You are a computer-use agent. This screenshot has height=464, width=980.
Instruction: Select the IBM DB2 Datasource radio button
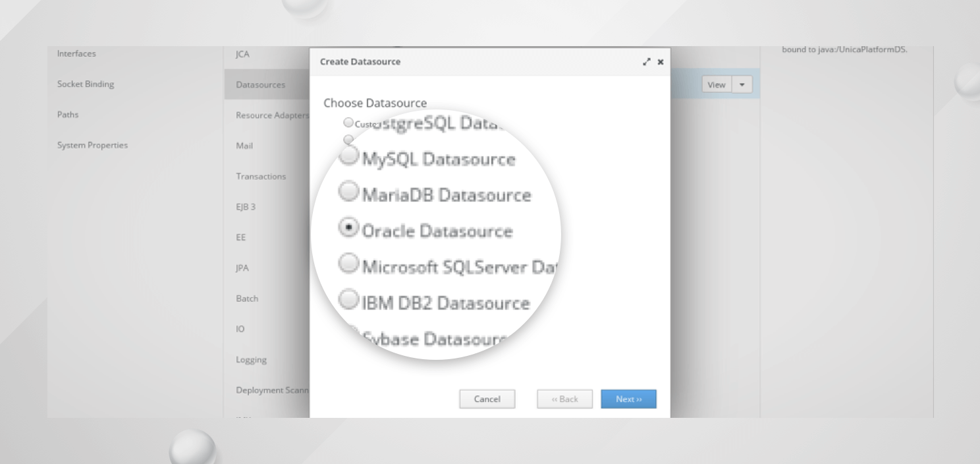pyautogui.click(x=349, y=301)
